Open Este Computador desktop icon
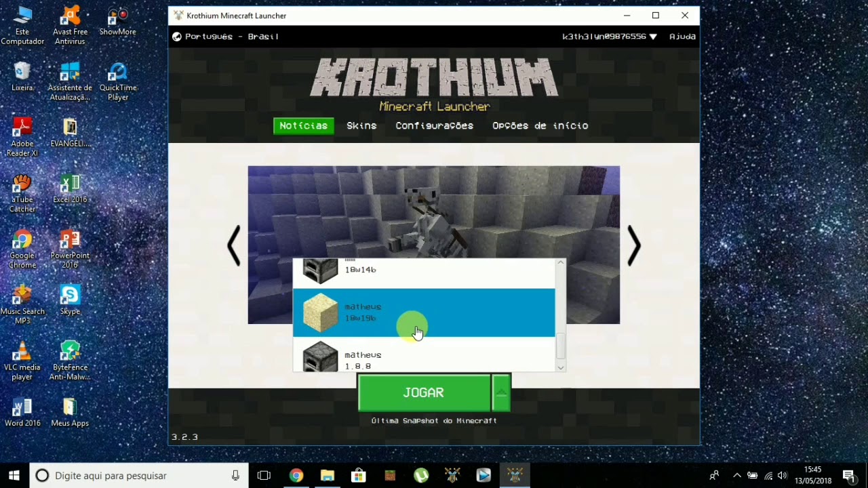This screenshot has height=488, width=868. coord(22,26)
